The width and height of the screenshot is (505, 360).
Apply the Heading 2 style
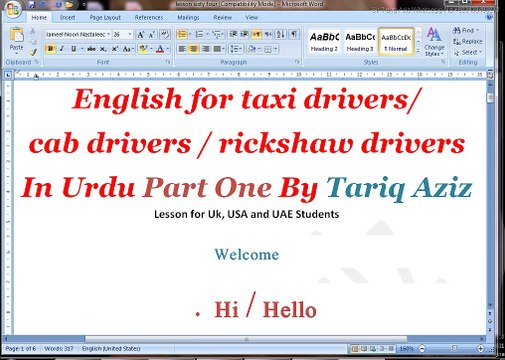(324, 42)
